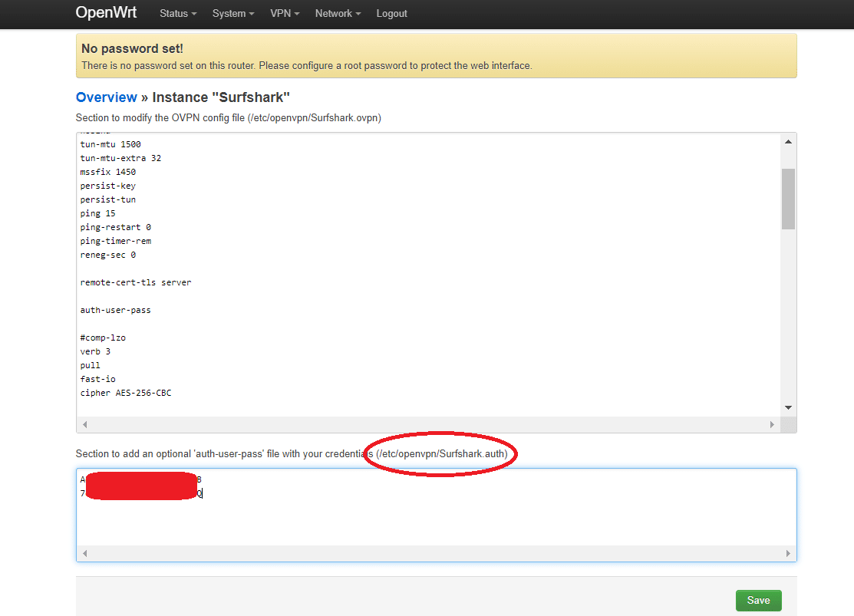854x616 pixels.
Task: Click the OpenWrt brand logo
Action: [106, 13]
